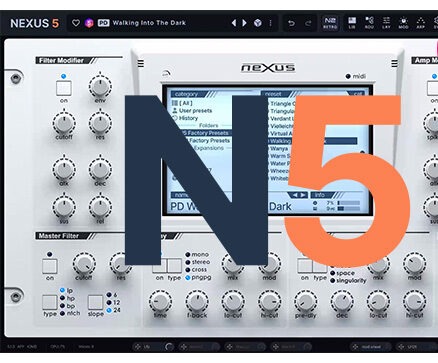Go to previous preset with left arrow
Screen dimensions: 438x363
click(234, 23)
